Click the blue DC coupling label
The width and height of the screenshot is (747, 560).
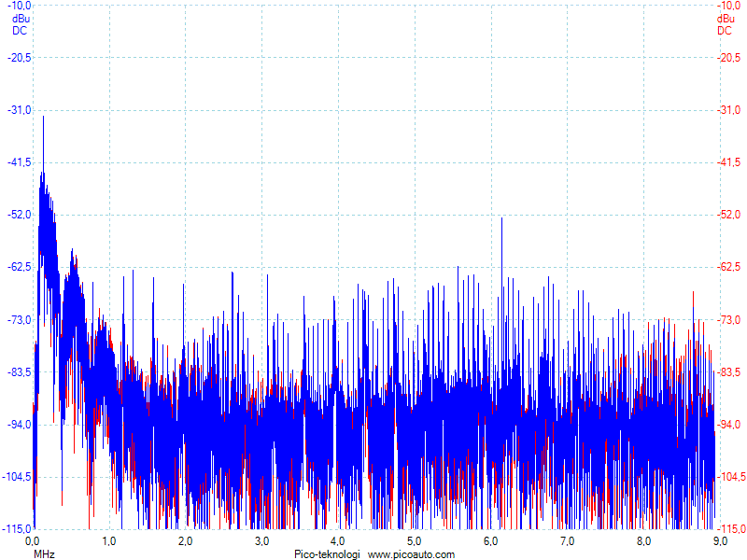(x=20, y=31)
